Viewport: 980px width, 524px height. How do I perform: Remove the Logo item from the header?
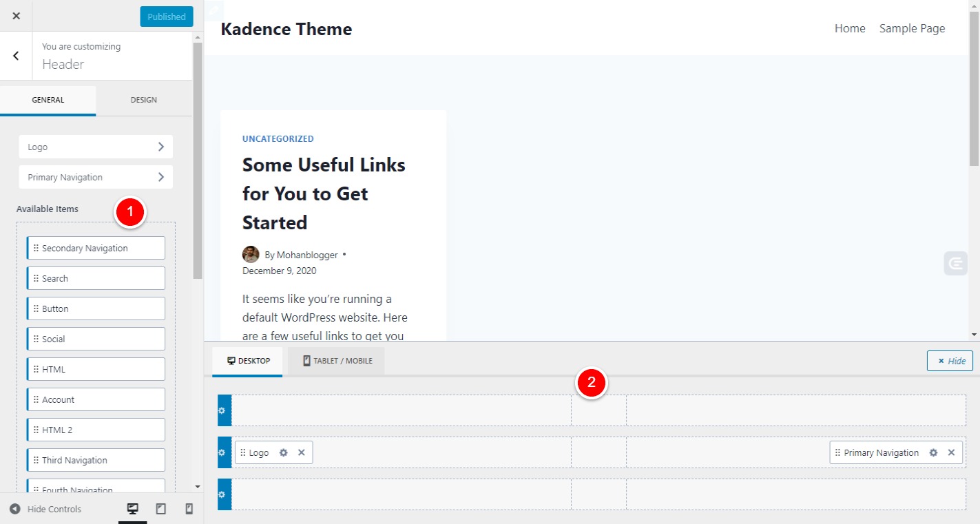[x=302, y=452]
